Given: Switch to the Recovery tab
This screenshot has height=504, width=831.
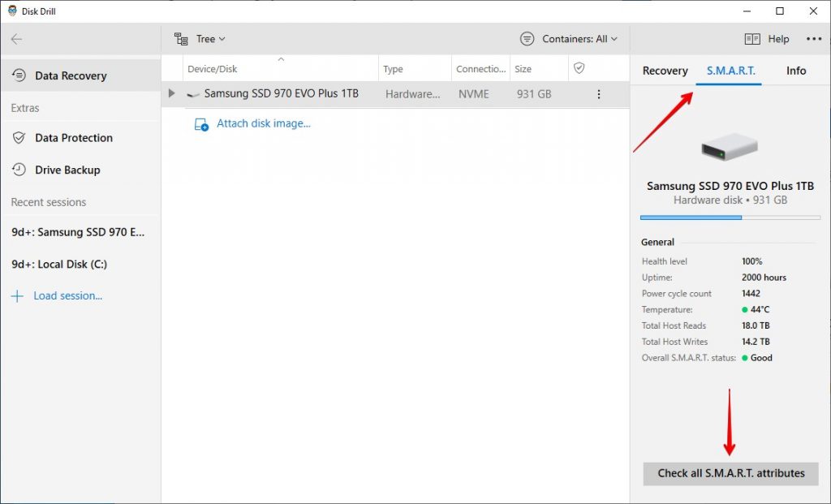Looking at the screenshot, I should (x=664, y=71).
